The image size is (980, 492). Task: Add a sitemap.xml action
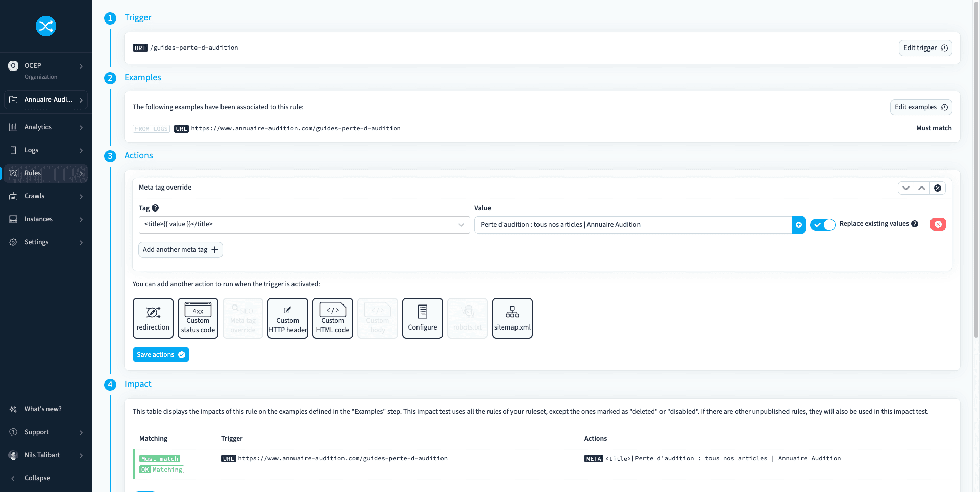pos(512,318)
